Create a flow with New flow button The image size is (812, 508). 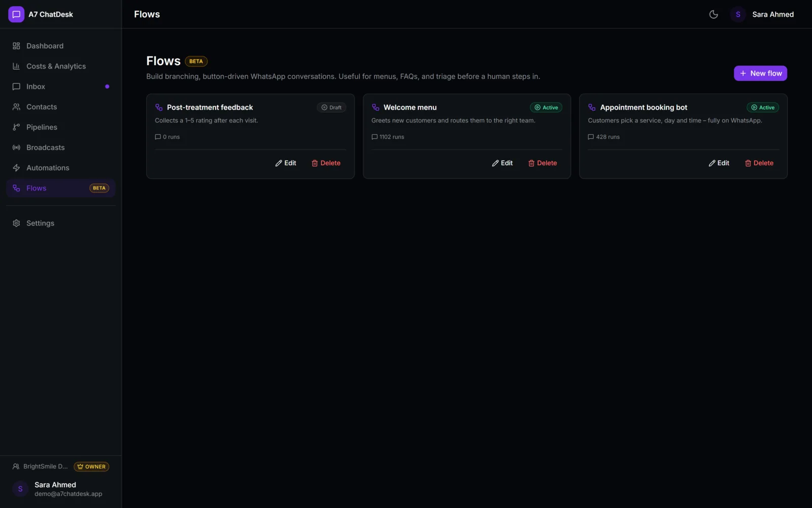[x=760, y=73]
